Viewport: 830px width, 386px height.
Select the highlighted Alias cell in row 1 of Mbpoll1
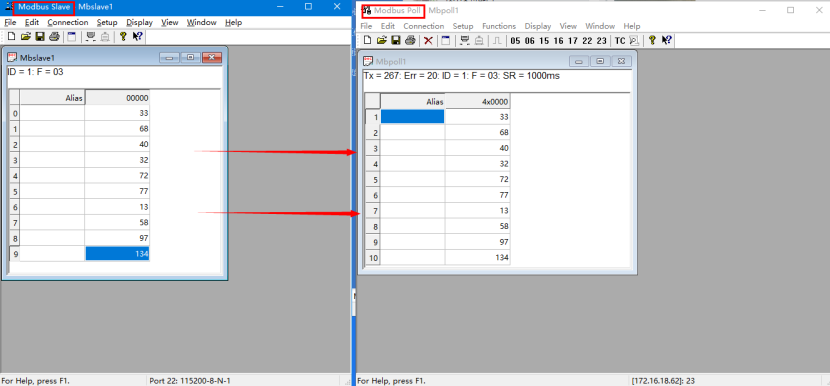pos(412,116)
